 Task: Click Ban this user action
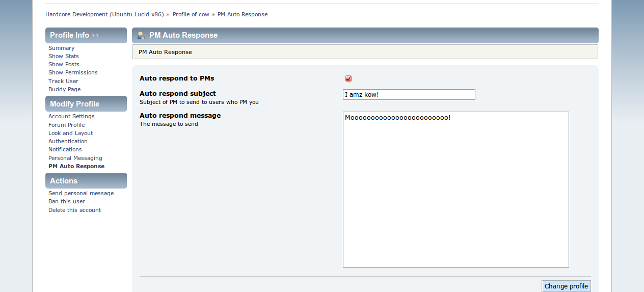pyautogui.click(x=66, y=201)
